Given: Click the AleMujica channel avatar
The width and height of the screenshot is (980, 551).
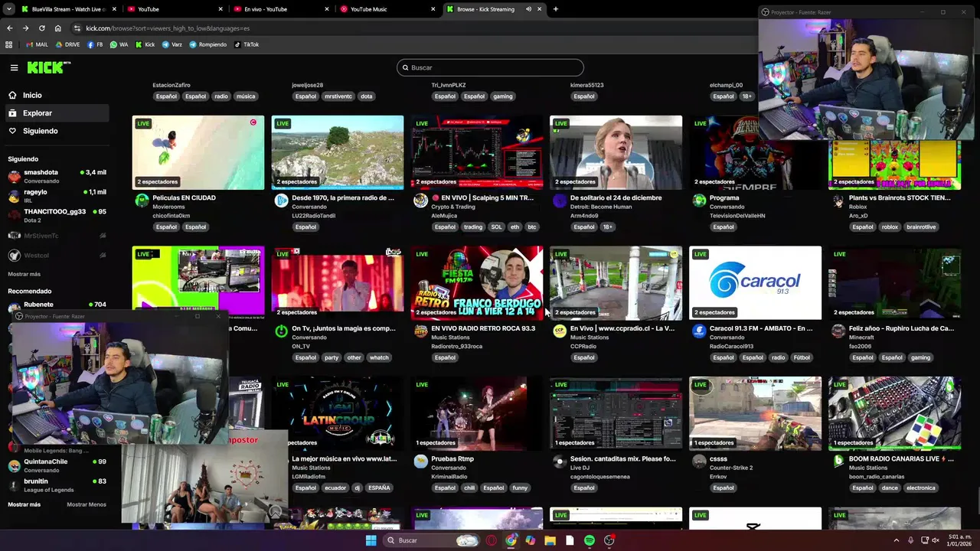Looking at the screenshot, I should (x=420, y=201).
